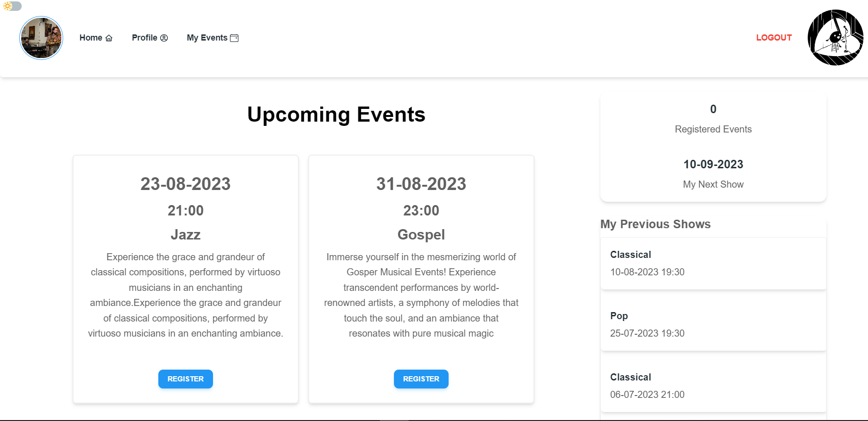Open the music note site logo top-right

pyautogui.click(x=835, y=38)
